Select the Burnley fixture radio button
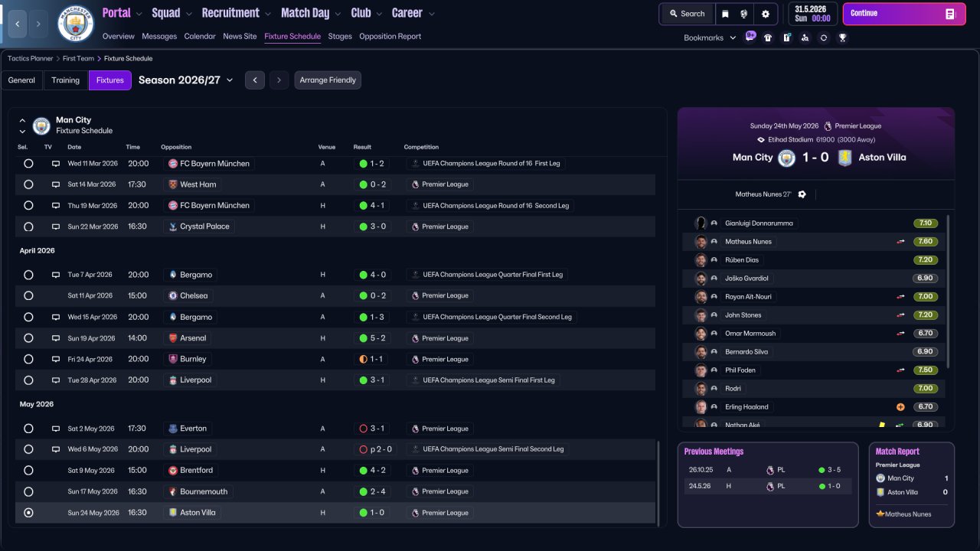This screenshot has width=980, height=551. [28, 359]
